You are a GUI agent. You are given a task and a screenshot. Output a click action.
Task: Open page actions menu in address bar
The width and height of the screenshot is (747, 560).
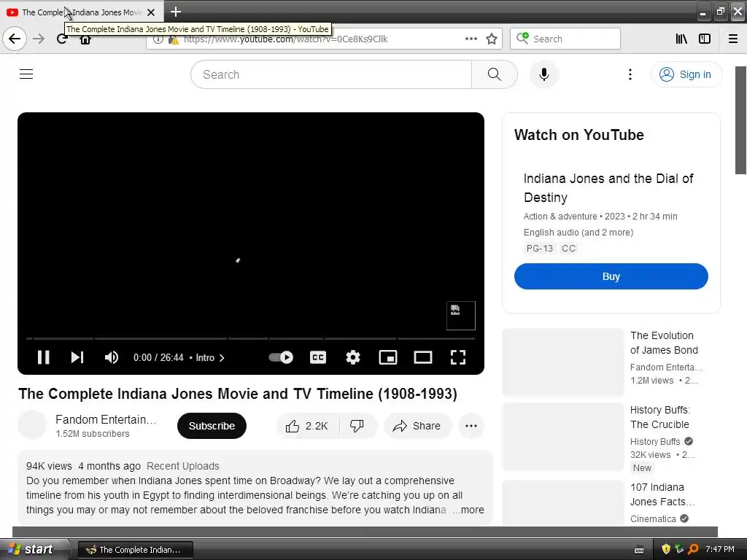click(471, 39)
